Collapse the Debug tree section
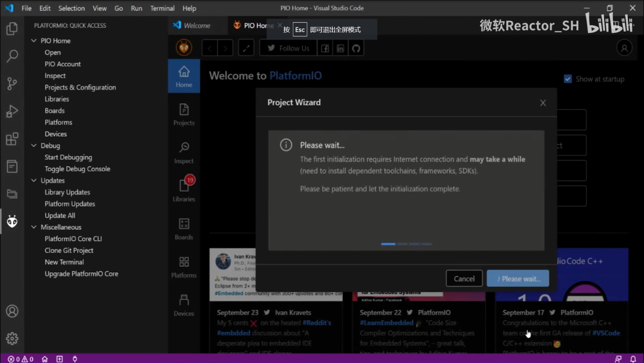 point(34,146)
